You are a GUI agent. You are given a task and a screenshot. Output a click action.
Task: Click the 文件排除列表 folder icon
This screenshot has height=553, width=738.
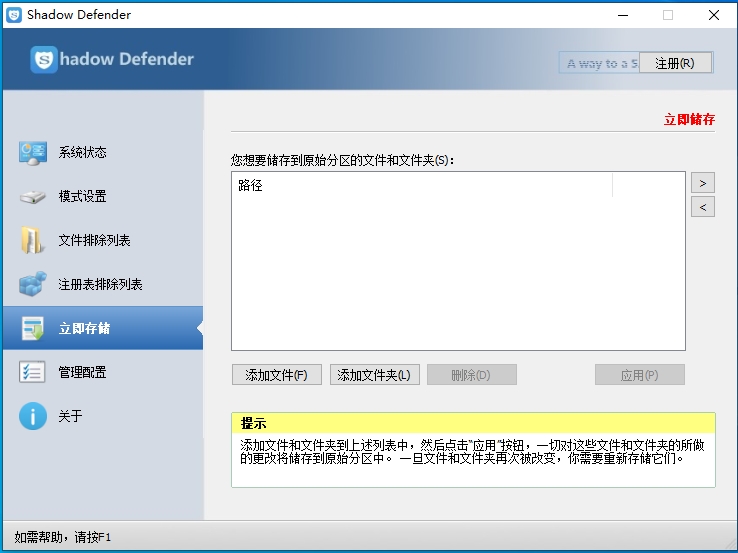[32, 240]
